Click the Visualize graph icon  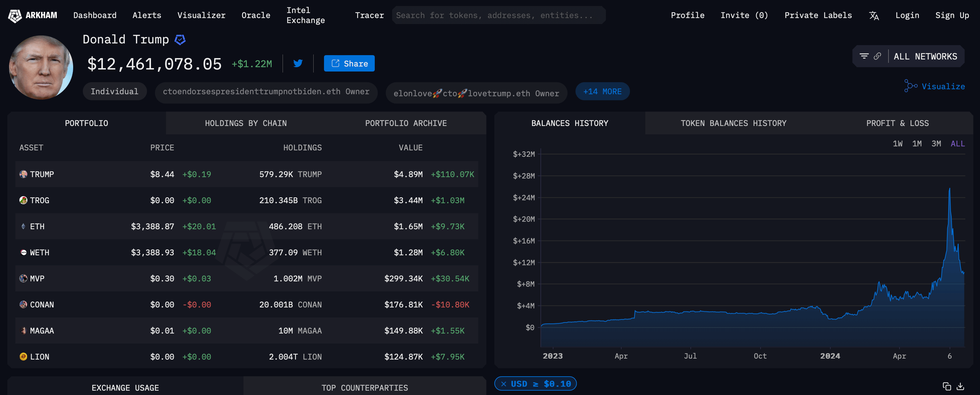tap(911, 86)
